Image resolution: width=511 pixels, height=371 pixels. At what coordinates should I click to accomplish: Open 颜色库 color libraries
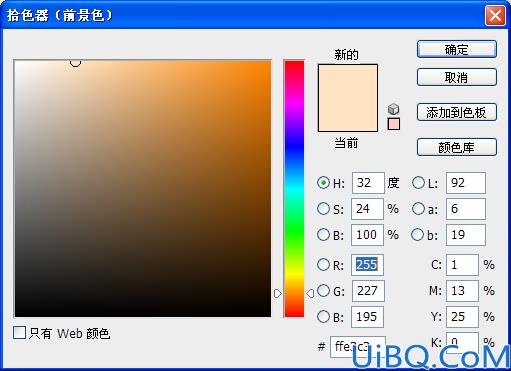[x=457, y=147]
